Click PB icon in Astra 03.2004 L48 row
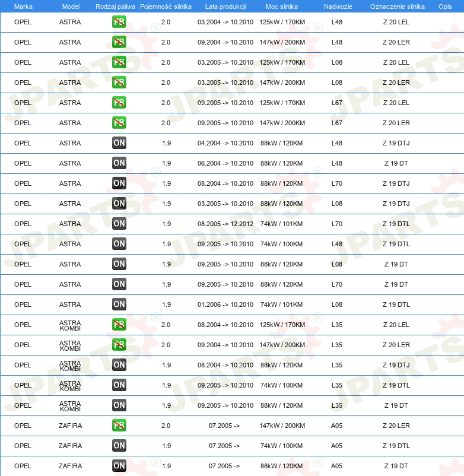This screenshot has width=464, height=476. click(119, 22)
